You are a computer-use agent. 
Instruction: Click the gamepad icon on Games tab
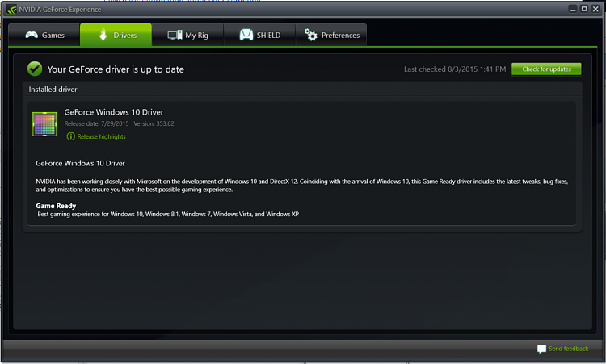(x=32, y=36)
